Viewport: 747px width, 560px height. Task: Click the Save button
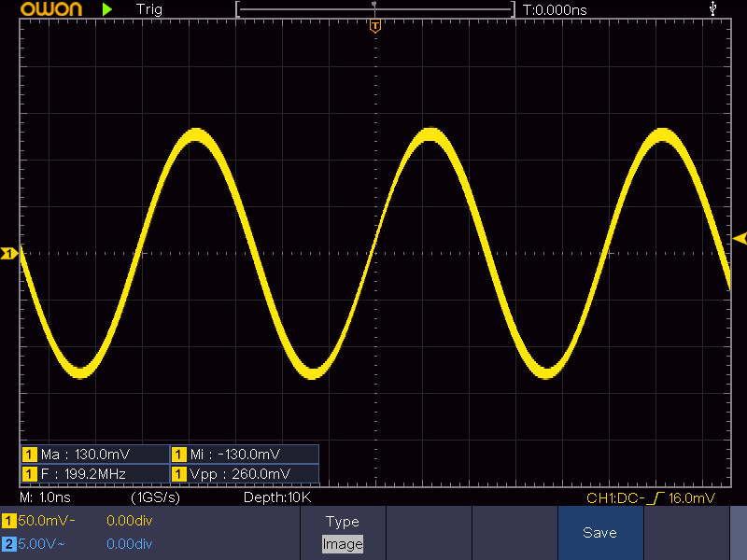[x=600, y=532]
